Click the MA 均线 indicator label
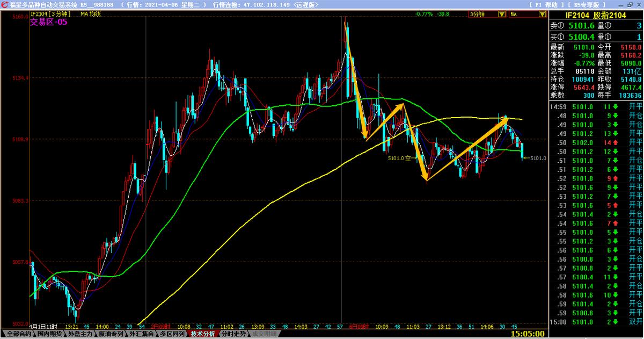The height and width of the screenshot is (339, 644). coord(91,13)
